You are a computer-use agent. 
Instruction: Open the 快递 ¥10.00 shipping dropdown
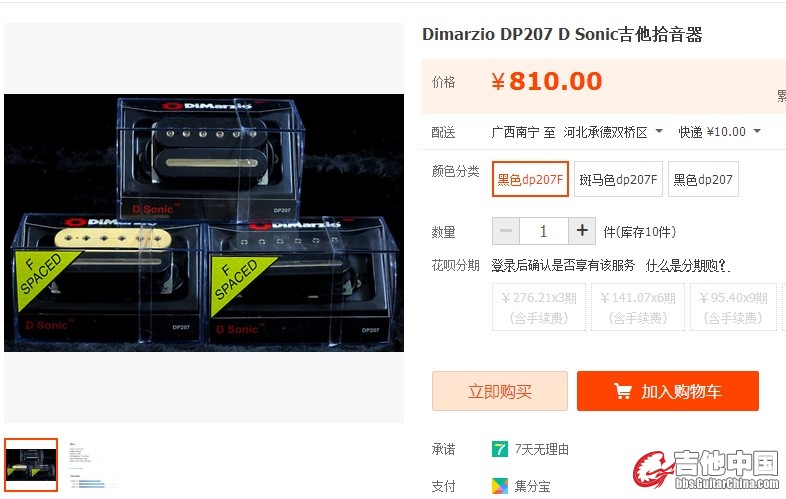(719, 132)
